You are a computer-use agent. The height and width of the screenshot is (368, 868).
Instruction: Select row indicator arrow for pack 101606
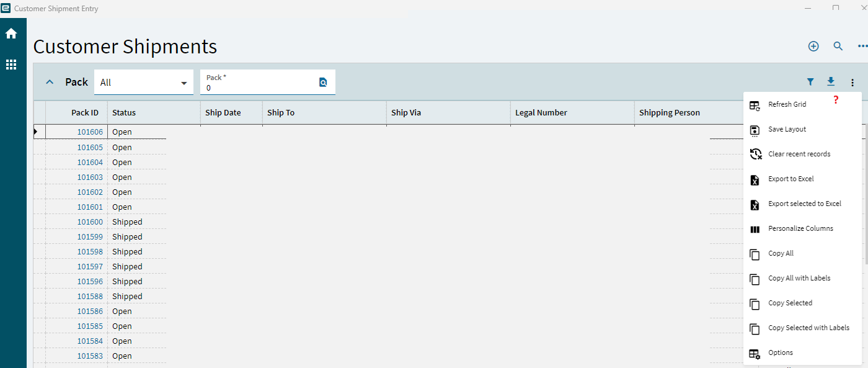36,132
